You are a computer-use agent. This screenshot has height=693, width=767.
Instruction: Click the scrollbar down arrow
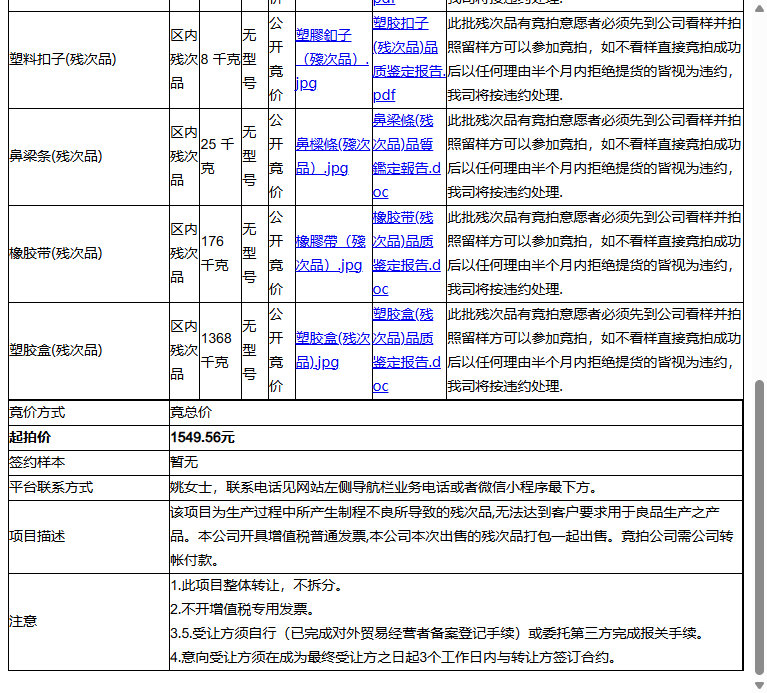click(759, 685)
